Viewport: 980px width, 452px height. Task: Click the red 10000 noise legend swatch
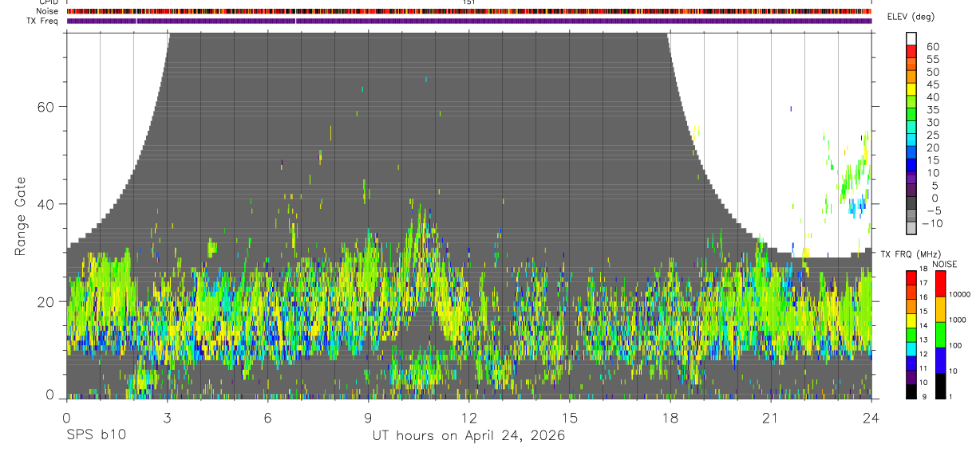939,284
